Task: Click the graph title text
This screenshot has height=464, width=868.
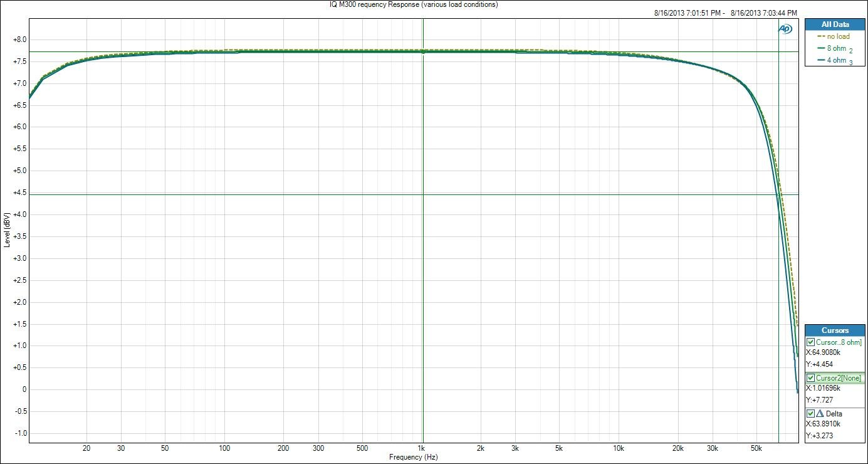Action: point(414,4)
